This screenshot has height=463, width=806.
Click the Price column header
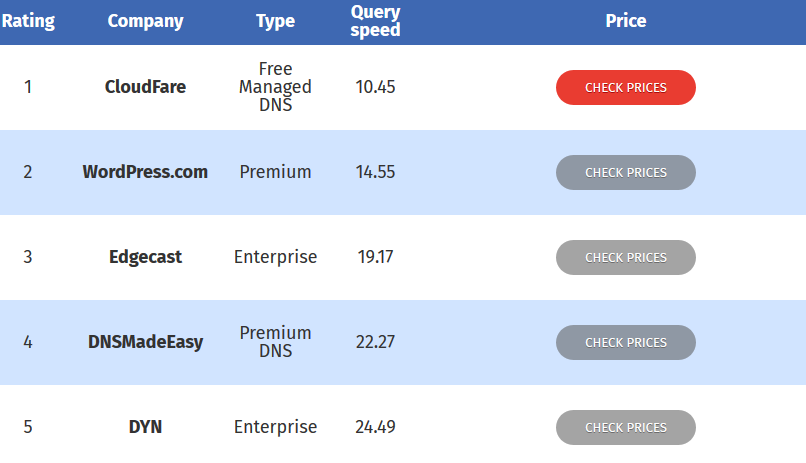[x=626, y=21]
